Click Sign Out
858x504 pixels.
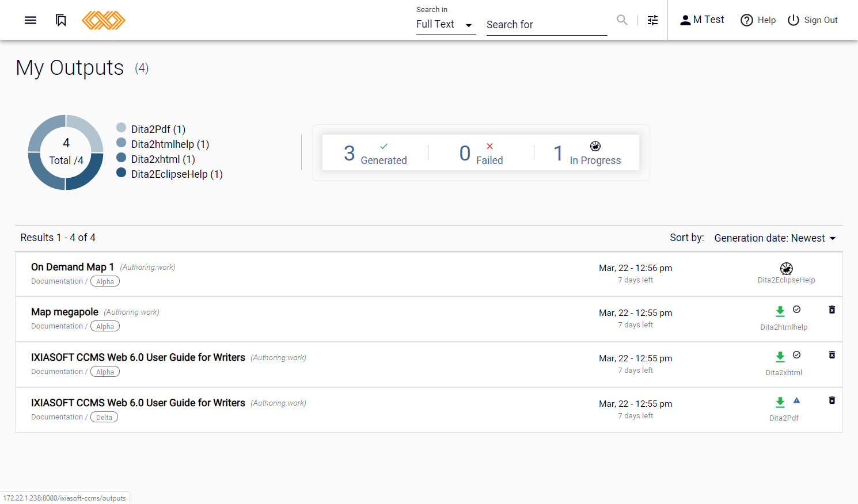[813, 20]
